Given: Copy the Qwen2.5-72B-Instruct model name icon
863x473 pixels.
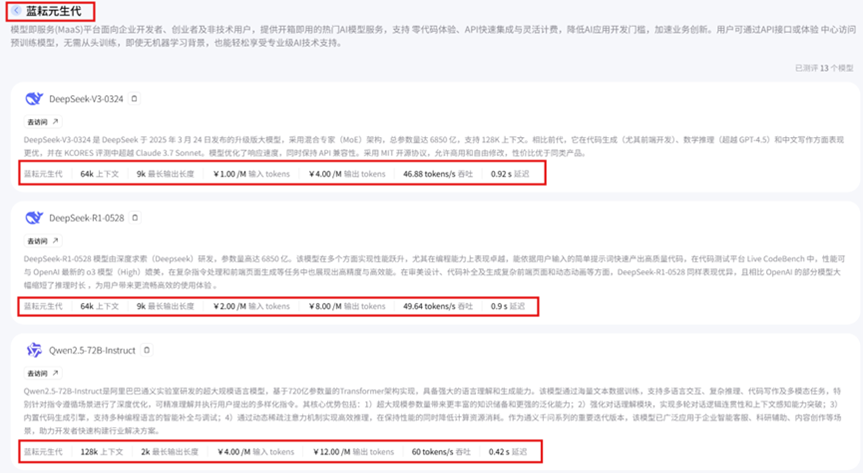Looking at the screenshot, I should pos(146,350).
